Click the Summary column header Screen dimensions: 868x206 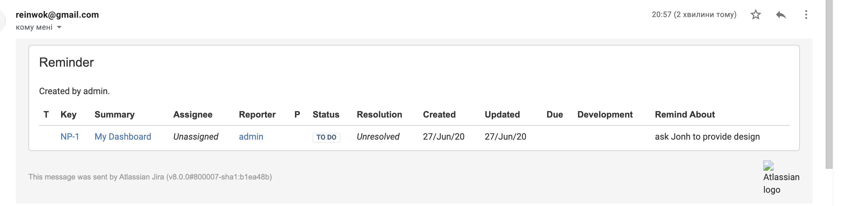click(114, 114)
